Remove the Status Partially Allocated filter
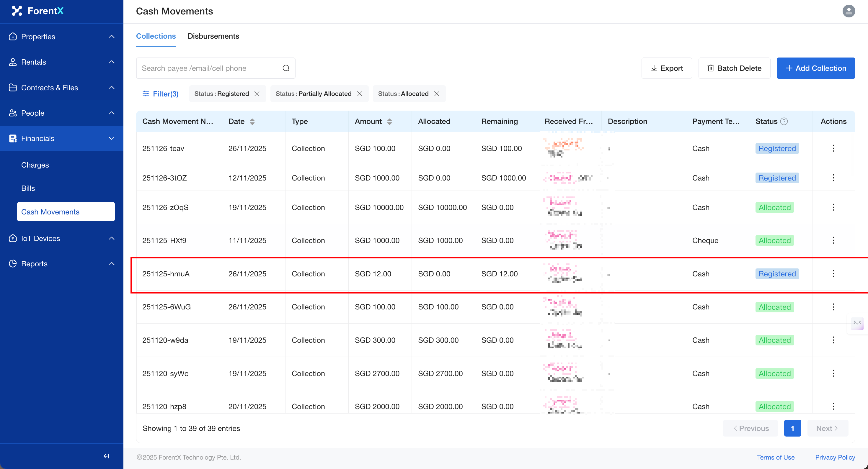868x469 pixels. point(360,94)
